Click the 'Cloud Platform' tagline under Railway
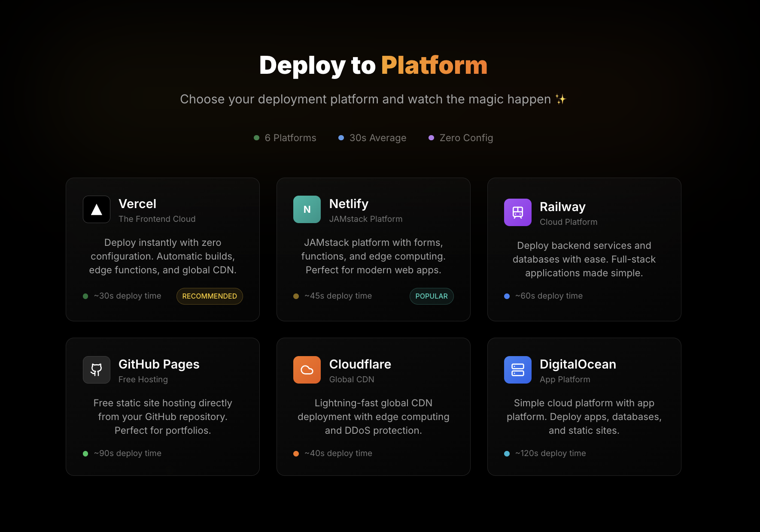This screenshot has width=760, height=532. pos(568,222)
